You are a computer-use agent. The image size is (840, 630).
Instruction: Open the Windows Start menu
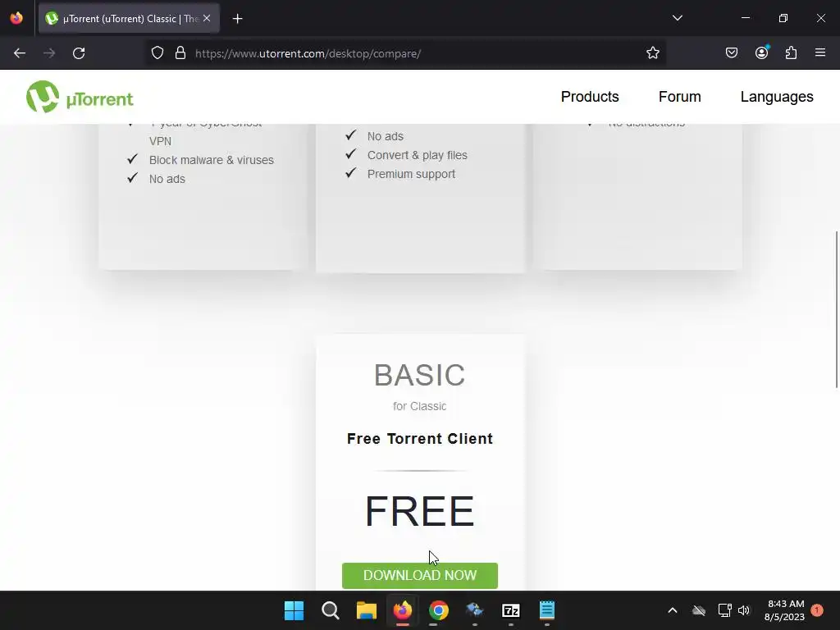click(294, 610)
